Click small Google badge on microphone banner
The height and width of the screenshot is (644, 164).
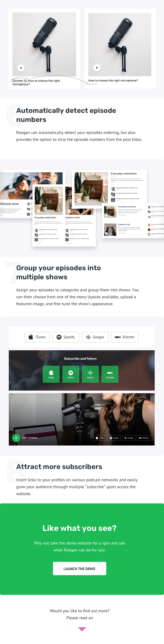point(129,438)
